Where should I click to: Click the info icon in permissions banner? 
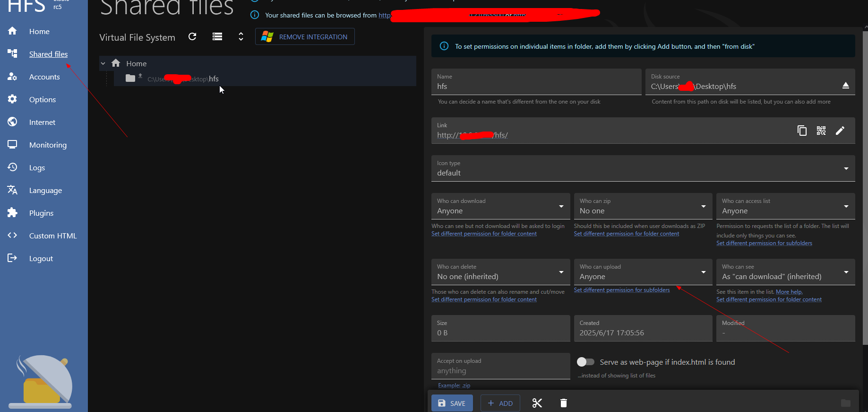[444, 46]
